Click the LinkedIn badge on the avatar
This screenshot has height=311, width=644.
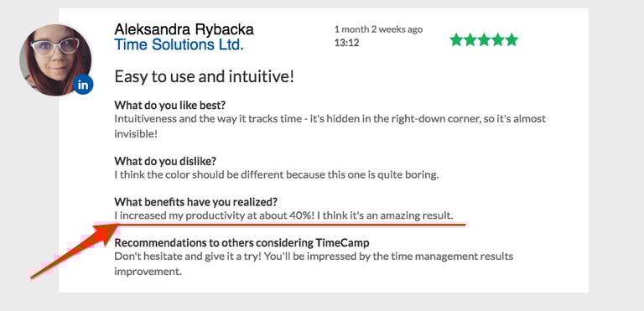tap(83, 85)
